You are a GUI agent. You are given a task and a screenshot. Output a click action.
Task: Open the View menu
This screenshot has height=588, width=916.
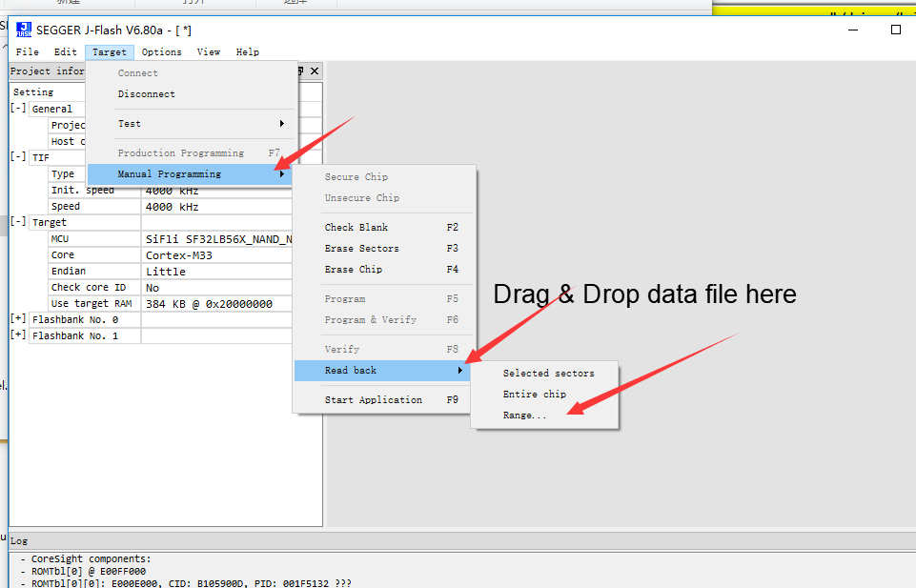pyautogui.click(x=209, y=52)
